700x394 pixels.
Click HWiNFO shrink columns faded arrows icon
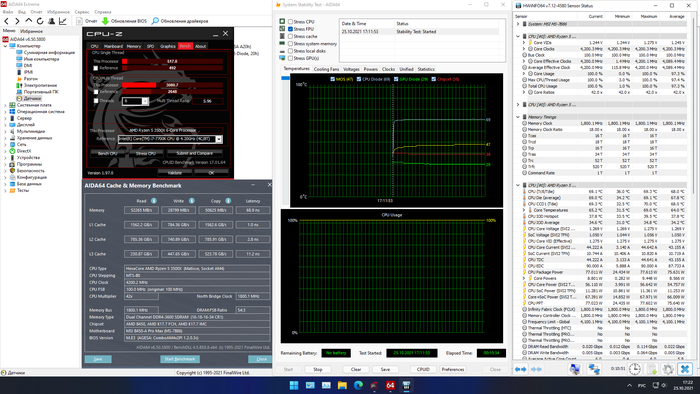click(536, 369)
